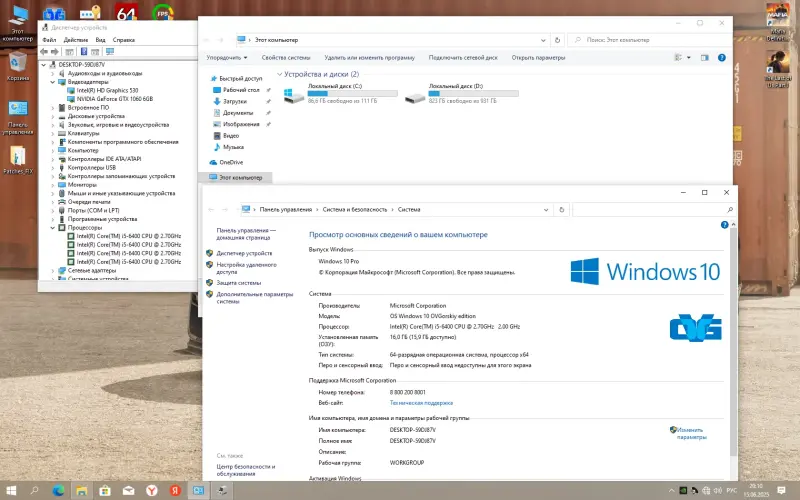Open Настройка удаленного доступа link
The height and width of the screenshot is (500, 800).
point(246,268)
